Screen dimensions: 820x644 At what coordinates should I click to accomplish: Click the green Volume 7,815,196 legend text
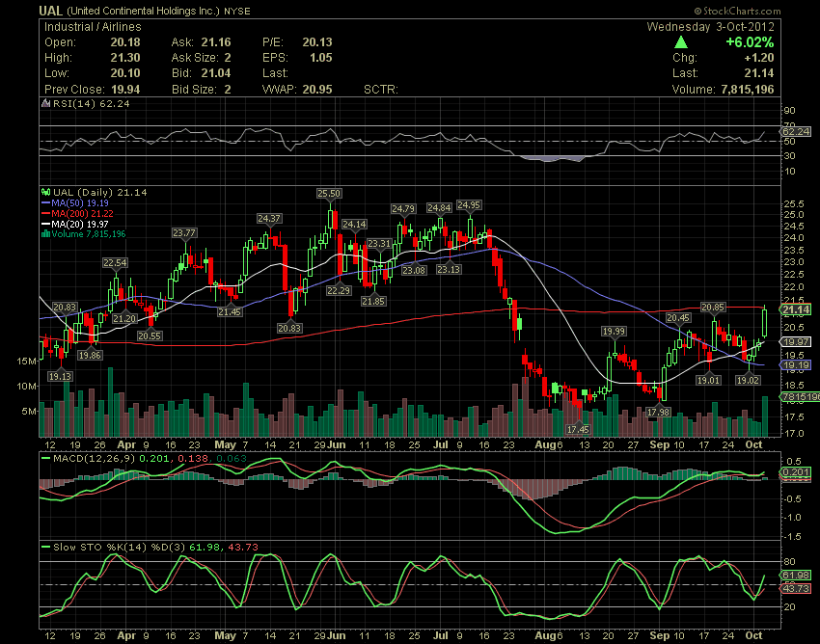pyautogui.click(x=89, y=234)
